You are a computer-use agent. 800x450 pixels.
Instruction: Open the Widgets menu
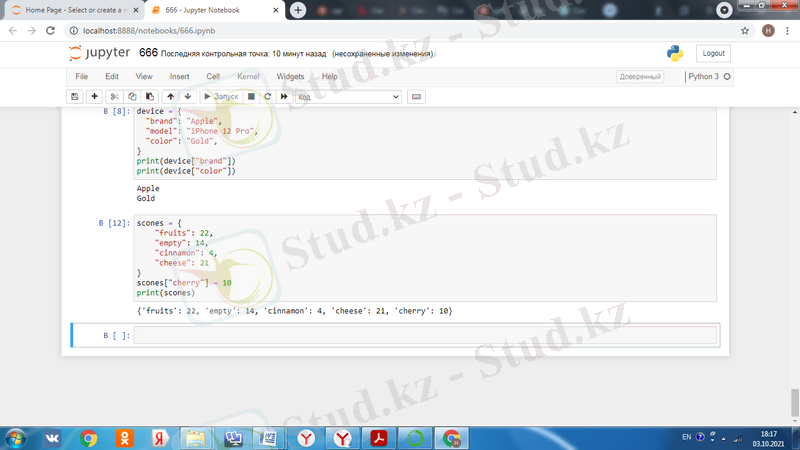(290, 77)
